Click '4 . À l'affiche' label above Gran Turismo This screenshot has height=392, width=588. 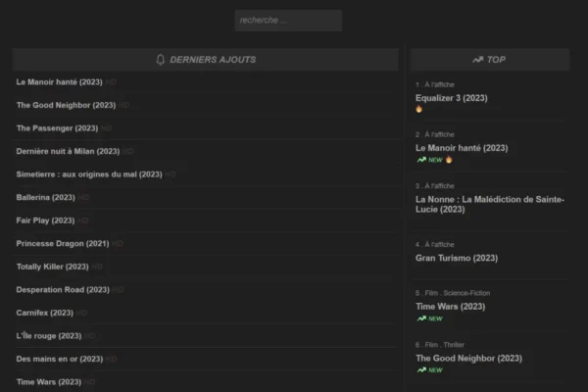[435, 245]
